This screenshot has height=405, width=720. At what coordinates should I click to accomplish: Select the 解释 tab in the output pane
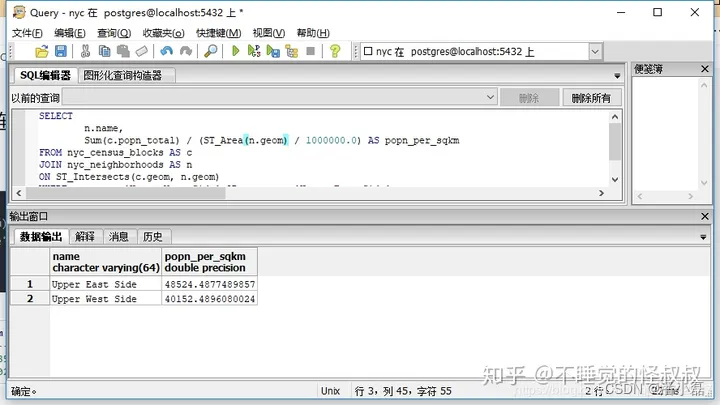(x=85, y=236)
